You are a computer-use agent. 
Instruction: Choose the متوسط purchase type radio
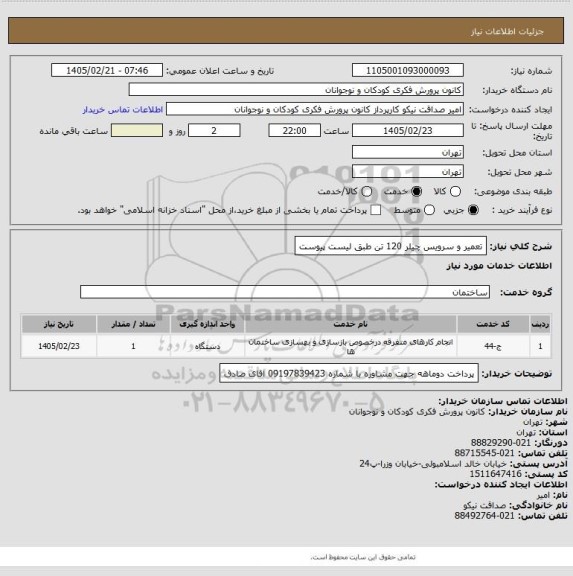click(429, 210)
